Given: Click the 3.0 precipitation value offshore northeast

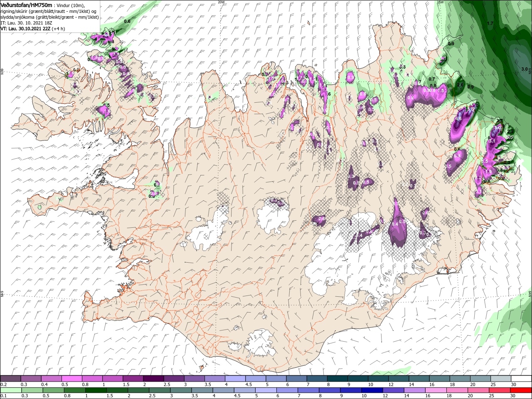Looking at the screenshot, I should click(524, 69).
